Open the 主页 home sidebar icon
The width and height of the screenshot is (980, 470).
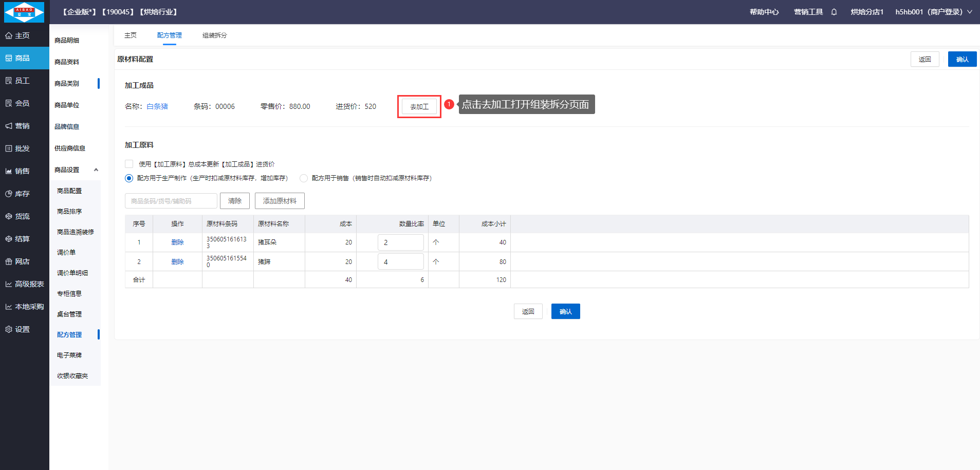click(x=9, y=35)
